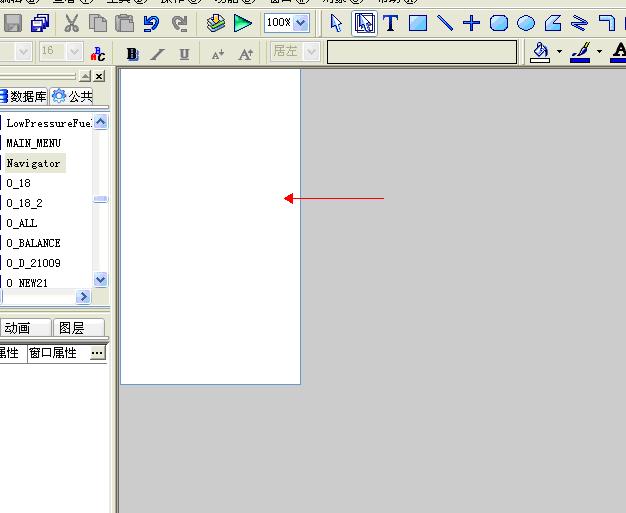Open the fill color bucket swatch
The image size is (626, 513).
coord(540,52)
